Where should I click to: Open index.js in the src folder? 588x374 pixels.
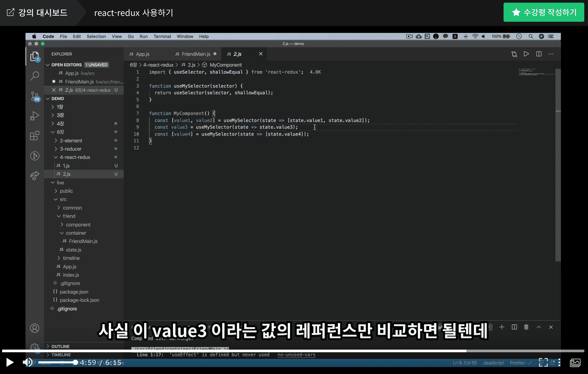tap(71, 275)
